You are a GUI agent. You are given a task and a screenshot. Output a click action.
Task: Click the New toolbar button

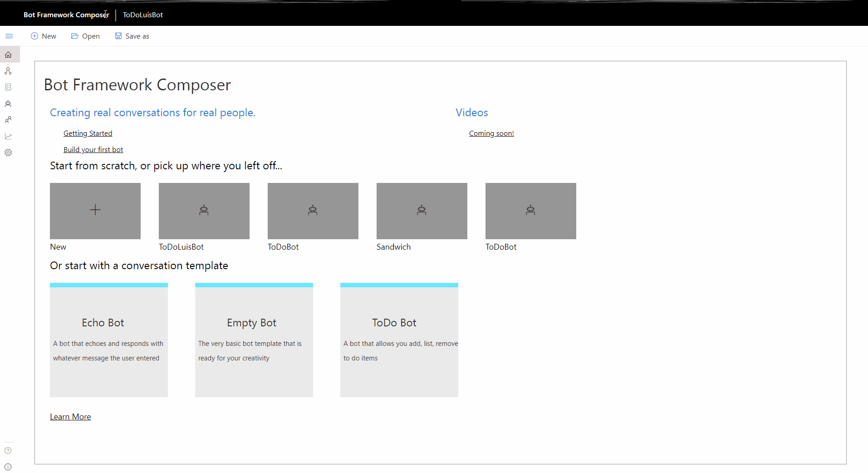[44, 36]
